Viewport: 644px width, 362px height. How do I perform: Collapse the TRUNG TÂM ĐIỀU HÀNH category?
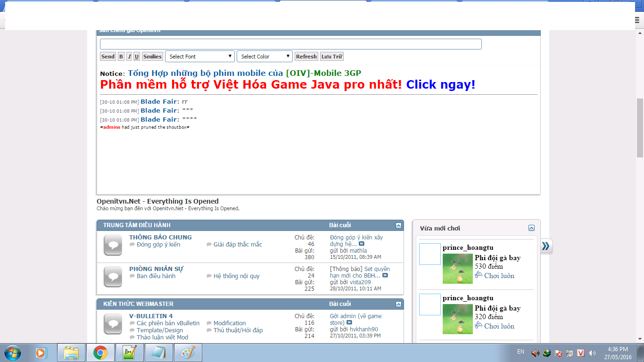[x=398, y=226]
